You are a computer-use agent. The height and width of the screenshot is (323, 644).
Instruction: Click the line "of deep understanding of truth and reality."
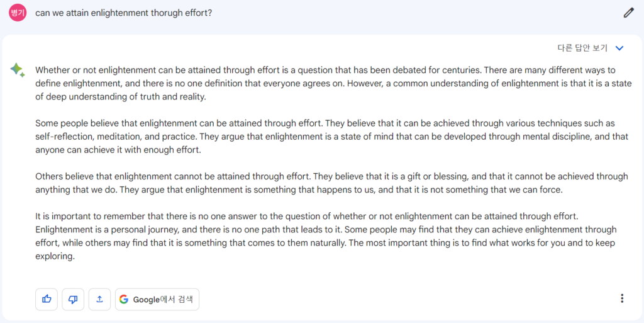click(120, 97)
